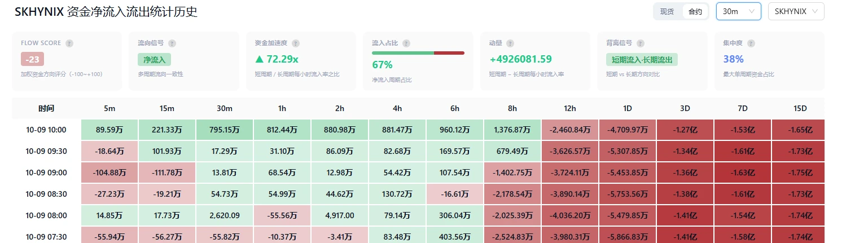Image resolution: width=868 pixels, height=243 pixels.
Task: Click the 4,917.00 cell
Action: (x=340, y=215)
